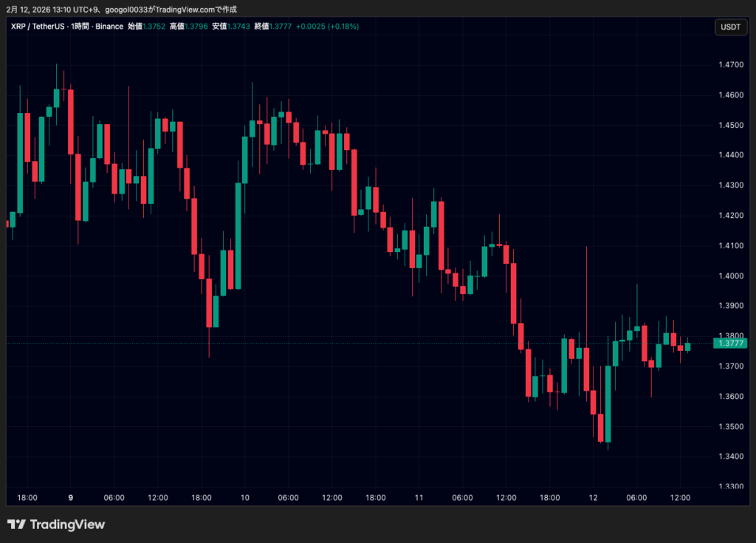756x543 pixels.
Task: Click the date 10 marker on time axis
Action: [x=244, y=498]
